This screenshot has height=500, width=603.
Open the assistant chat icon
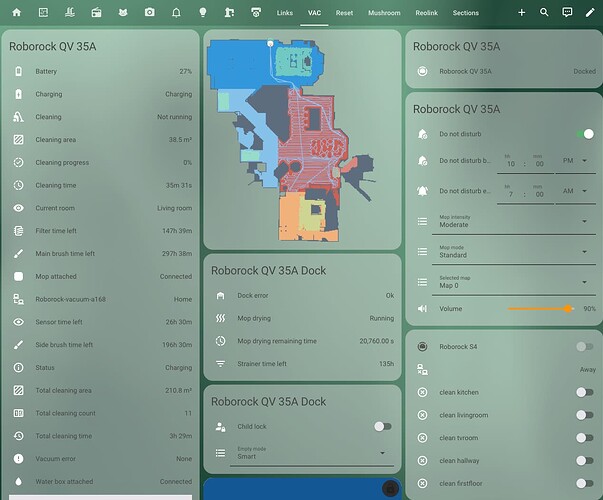click(x=567, y=12)
